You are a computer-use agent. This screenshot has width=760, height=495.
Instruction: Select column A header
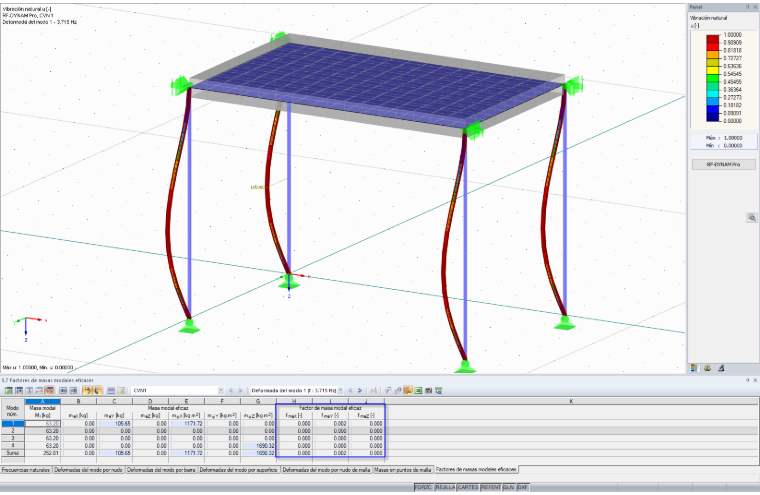pos(43,401)
